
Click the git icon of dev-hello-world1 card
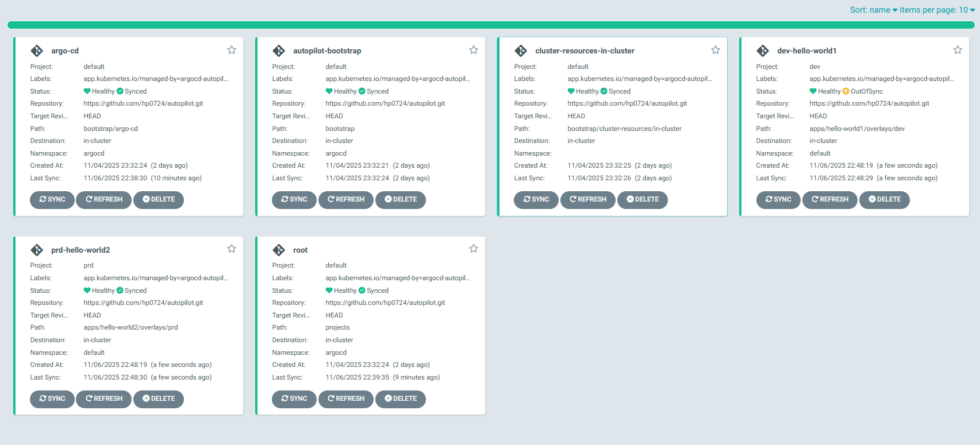(x=763, y=51)
